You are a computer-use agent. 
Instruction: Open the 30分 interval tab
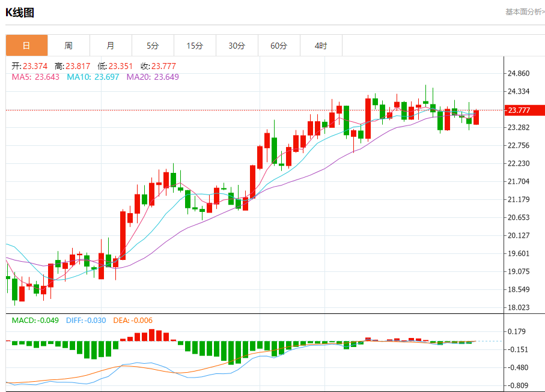tap(237, 46)
